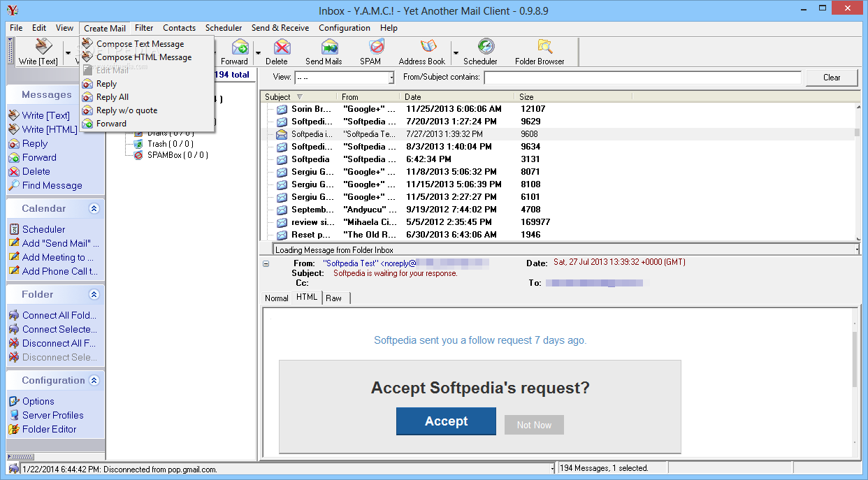Click the blue Accept button in email
The height and width of the screenshot is (480, 868).
pos(446,421)
